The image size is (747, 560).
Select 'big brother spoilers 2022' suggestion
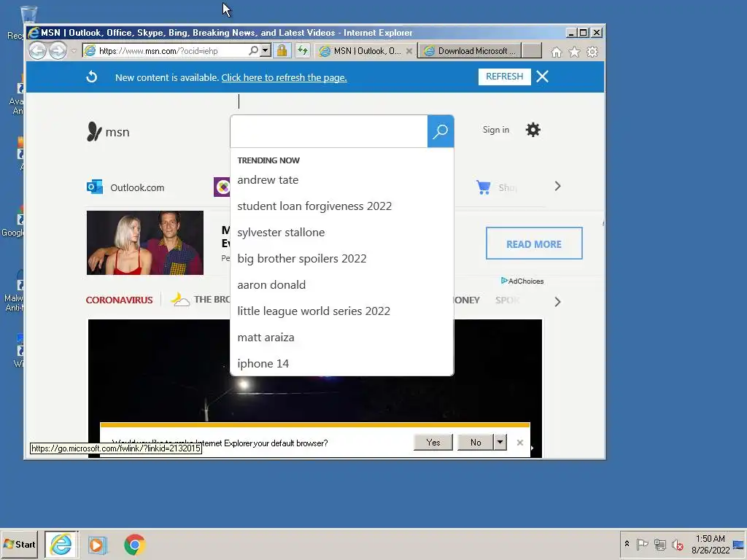(x=302, y=259)
